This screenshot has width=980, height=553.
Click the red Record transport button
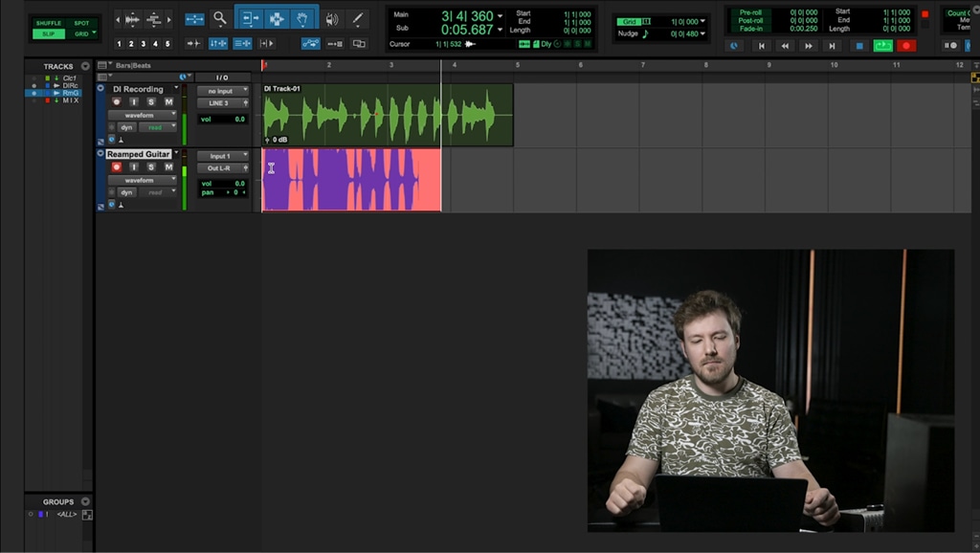[x=906, y=46]
